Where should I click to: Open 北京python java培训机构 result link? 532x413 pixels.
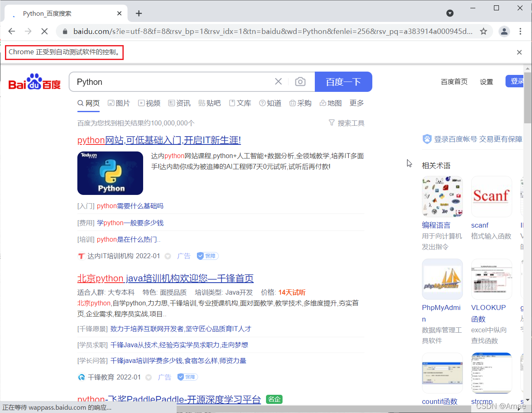click(x=165, y=278)
